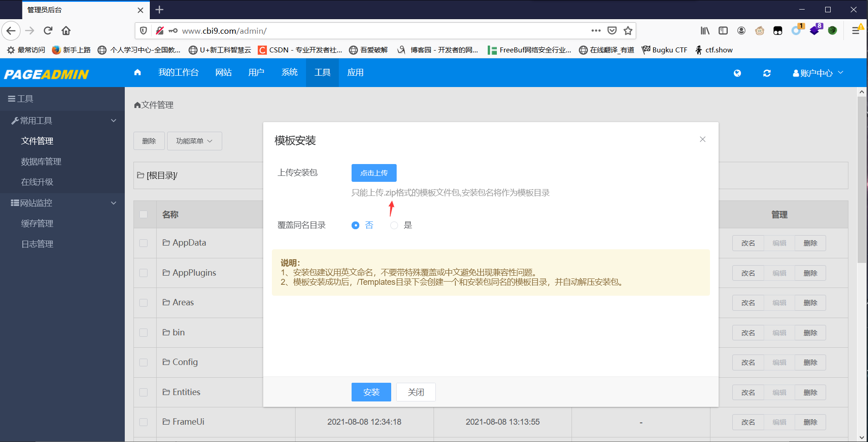Click the black mask extension icon
Viewport: 868px width, 442px height.
[778, 31]
